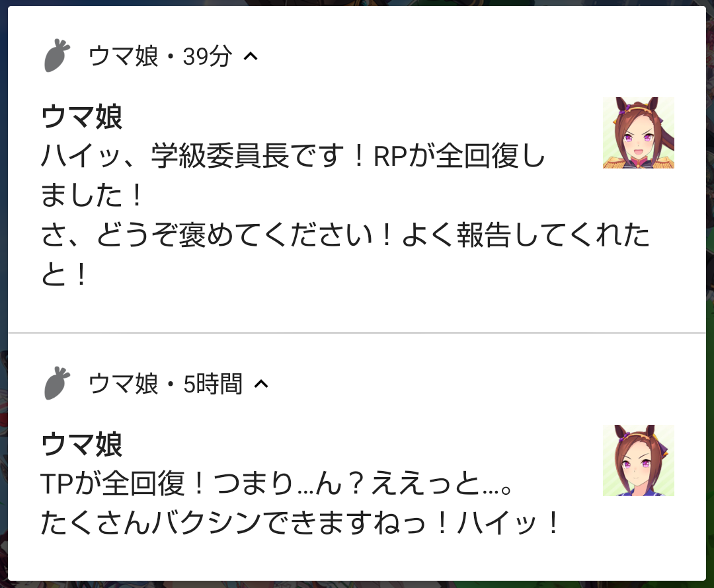
Task: Collapse the 5時間 notification with chevron
Action: [261, 384]
